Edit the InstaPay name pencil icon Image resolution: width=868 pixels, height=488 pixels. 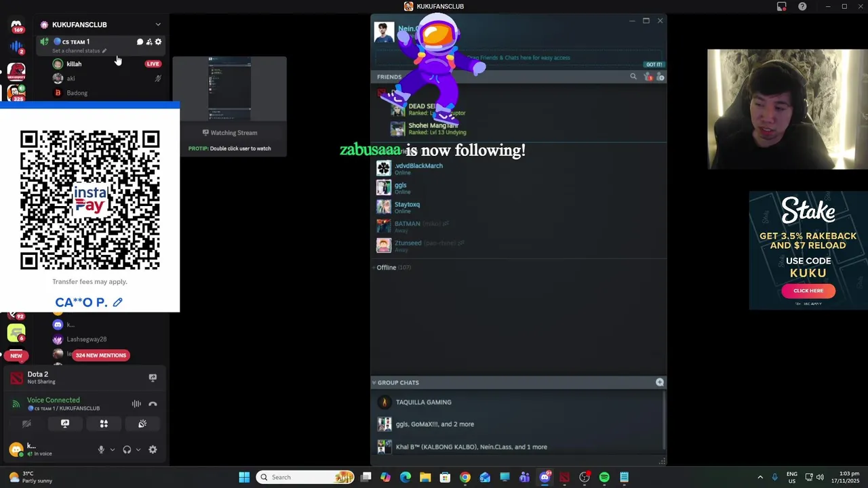click(117, 302)
